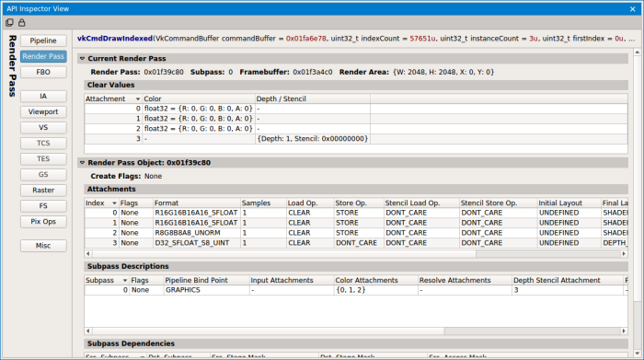
Task: Click the Subpass Dependencies section header
Action: pos(356,343)
